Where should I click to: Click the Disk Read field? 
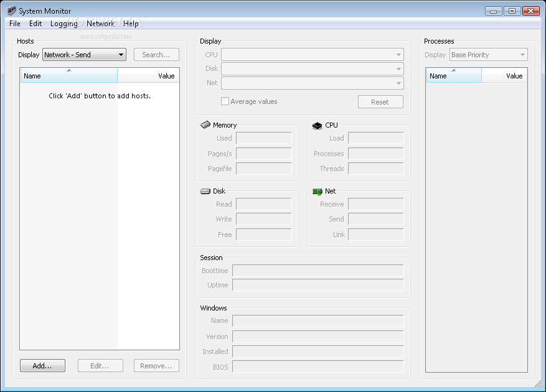(x=264, y=204)
